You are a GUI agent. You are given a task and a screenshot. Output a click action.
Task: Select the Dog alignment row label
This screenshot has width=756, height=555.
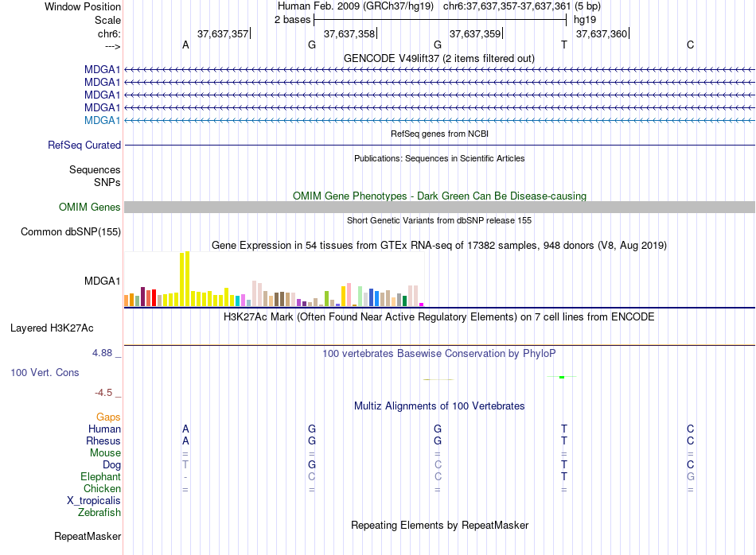[111, 465]
